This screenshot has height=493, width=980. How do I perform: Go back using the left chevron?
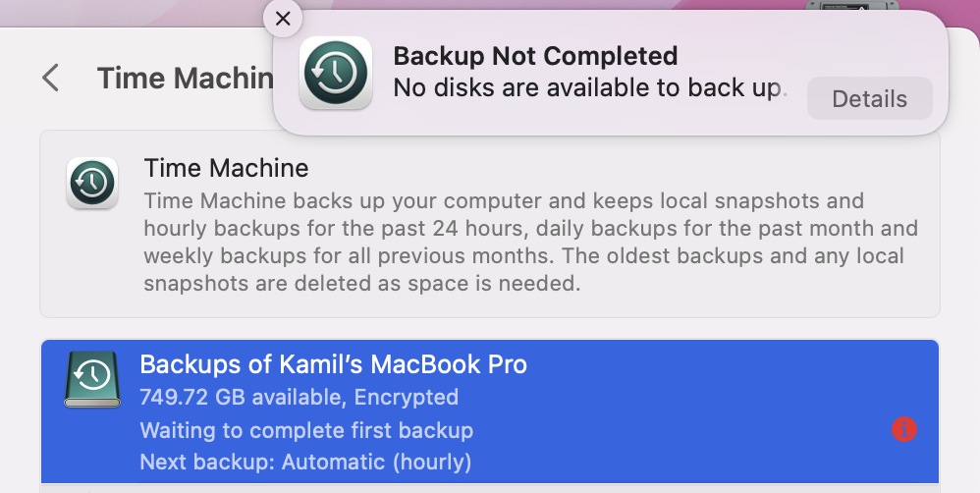pos(51,78)
